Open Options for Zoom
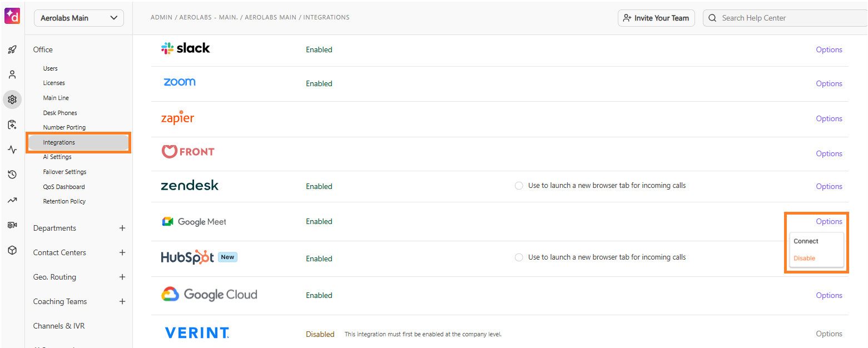Viewport: 868px width, 348px height. tap(829, 83)
